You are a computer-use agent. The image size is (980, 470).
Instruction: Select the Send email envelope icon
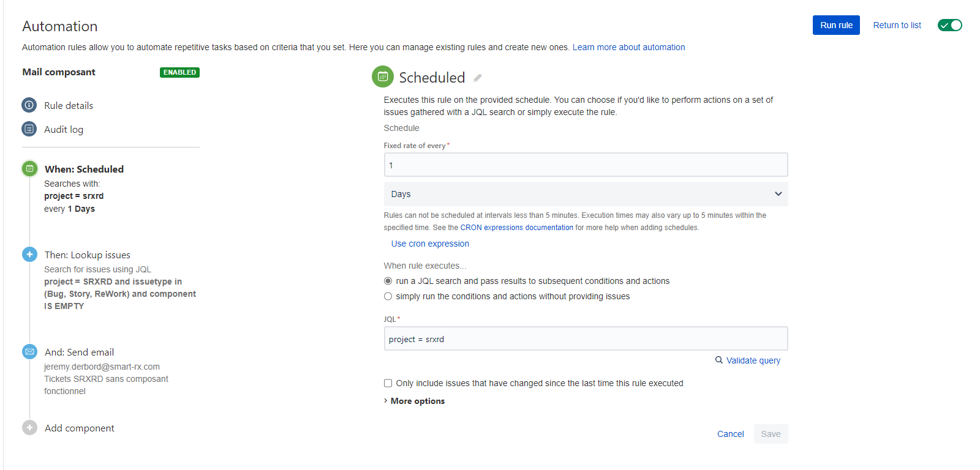tap(29, 351)
